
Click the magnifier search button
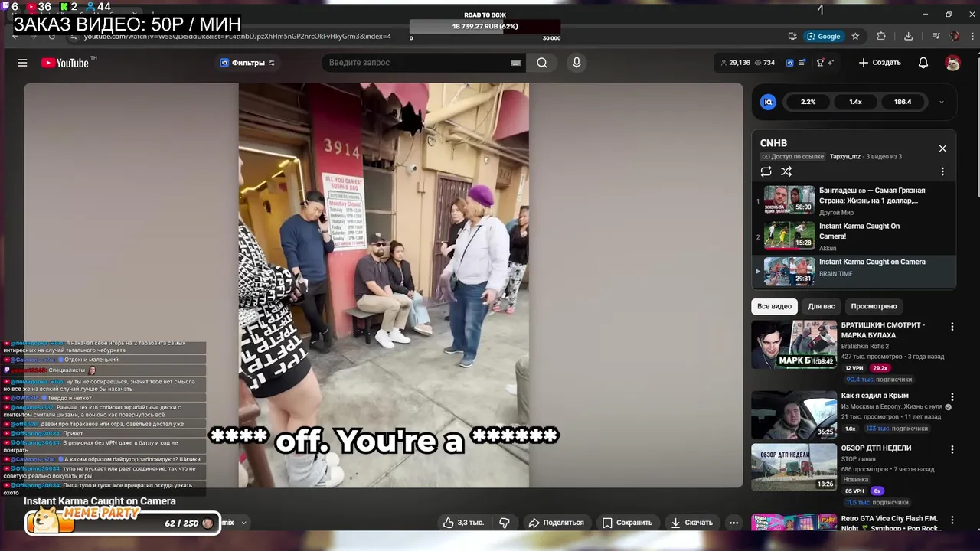pyautogui.click(x=542, y=63)
